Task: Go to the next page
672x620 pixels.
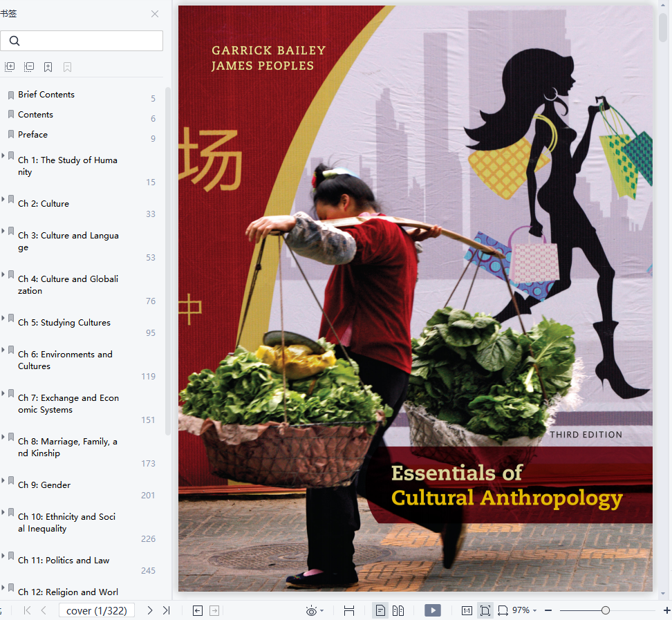Action: pos(149,610)
